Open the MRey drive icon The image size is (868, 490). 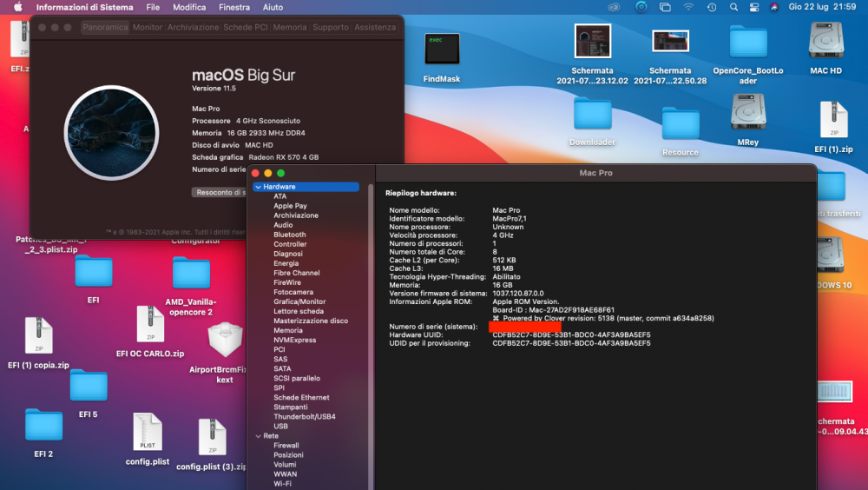748,111
